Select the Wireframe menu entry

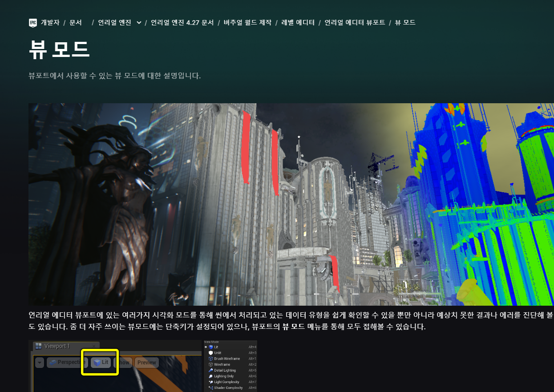pyautogui.click(x=230, y=364)
